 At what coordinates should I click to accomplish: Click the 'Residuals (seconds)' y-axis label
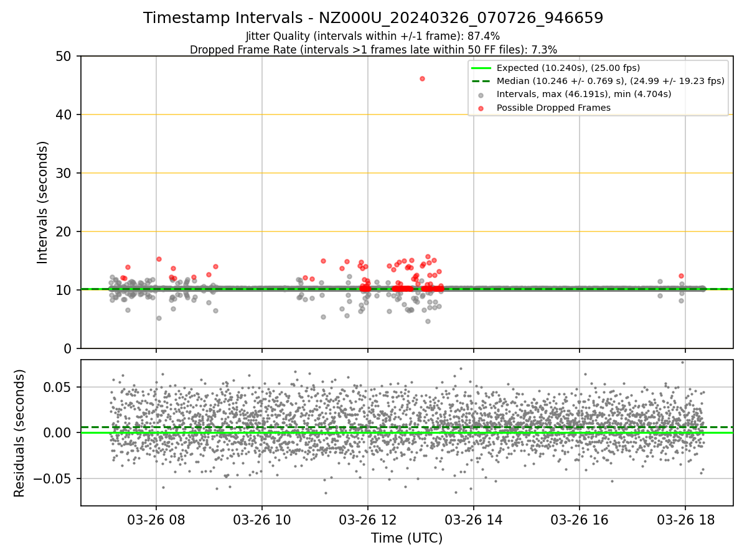(20, 433)
